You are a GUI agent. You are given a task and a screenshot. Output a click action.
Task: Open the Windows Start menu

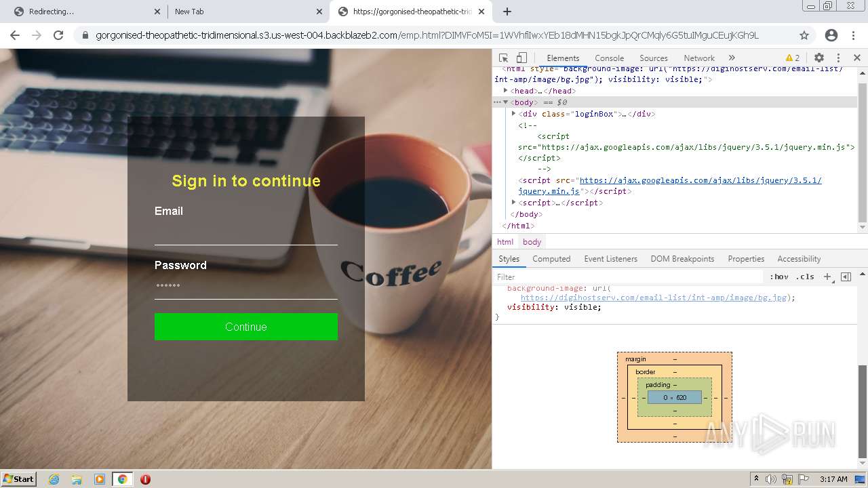point(18,479)
